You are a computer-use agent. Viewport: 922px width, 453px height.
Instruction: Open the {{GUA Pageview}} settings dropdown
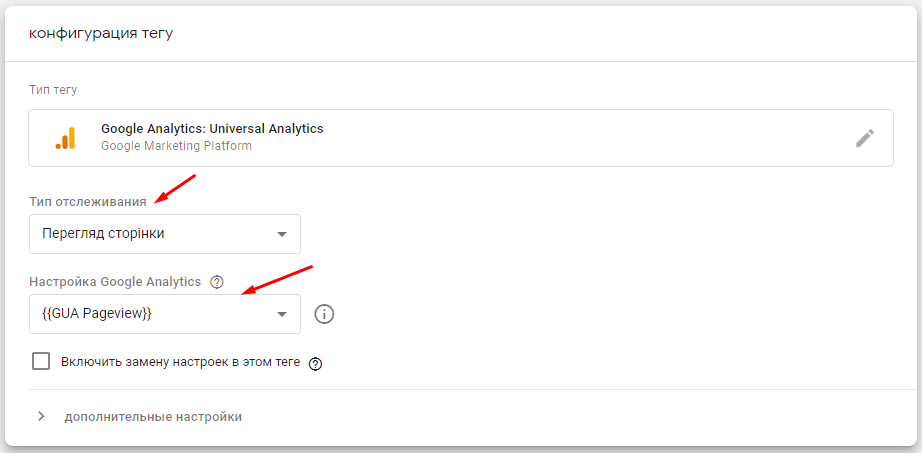(150, 314)
